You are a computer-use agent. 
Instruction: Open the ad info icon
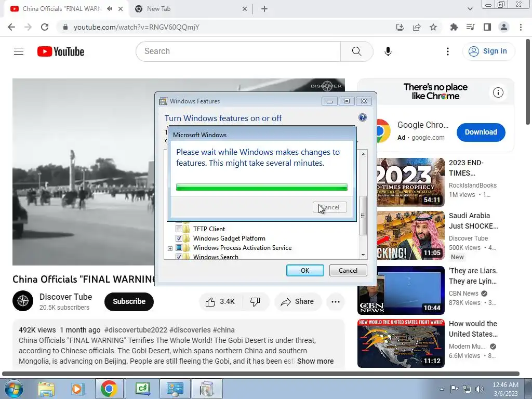[x=498, y=92]
